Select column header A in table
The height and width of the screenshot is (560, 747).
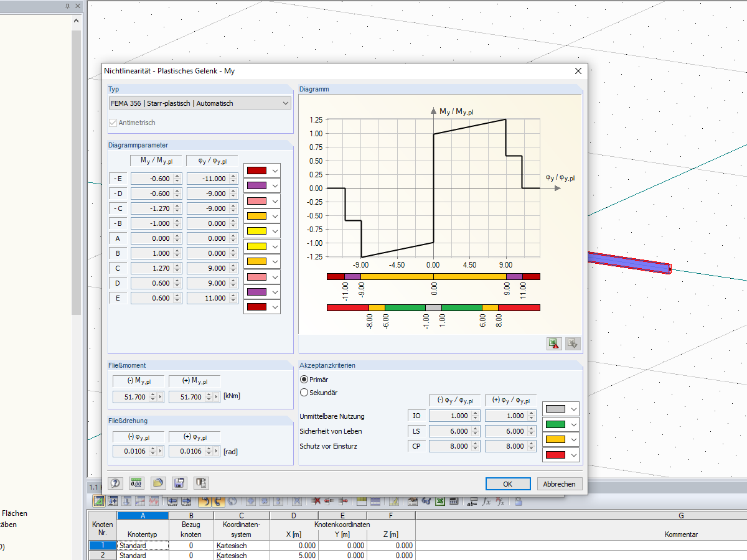143,516
